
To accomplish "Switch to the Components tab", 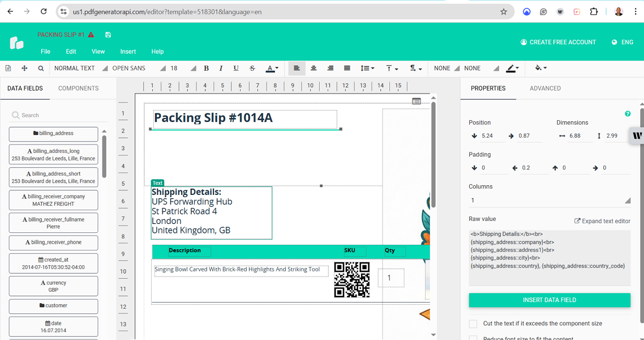I will click(78, 88).
